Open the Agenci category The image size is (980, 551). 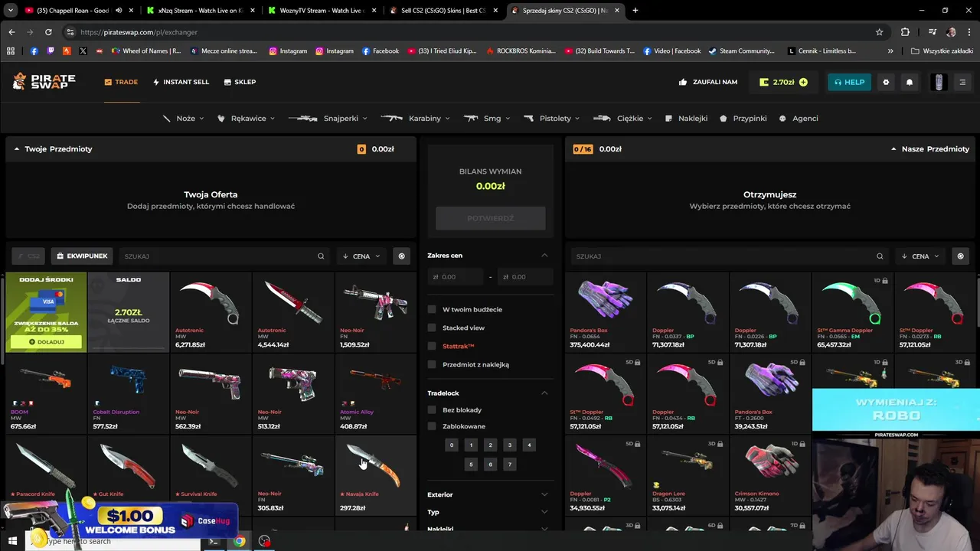coord(799,119)
